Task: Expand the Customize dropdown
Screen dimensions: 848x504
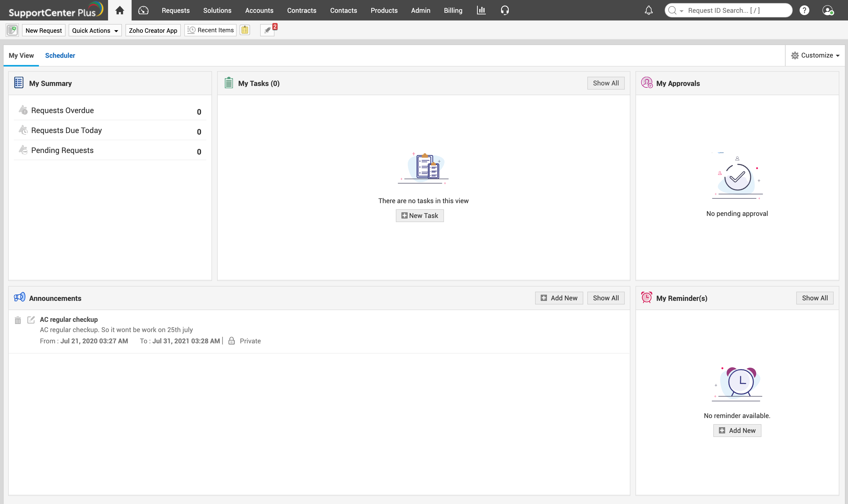Action: pyautogui.click(x=815, y=55)
